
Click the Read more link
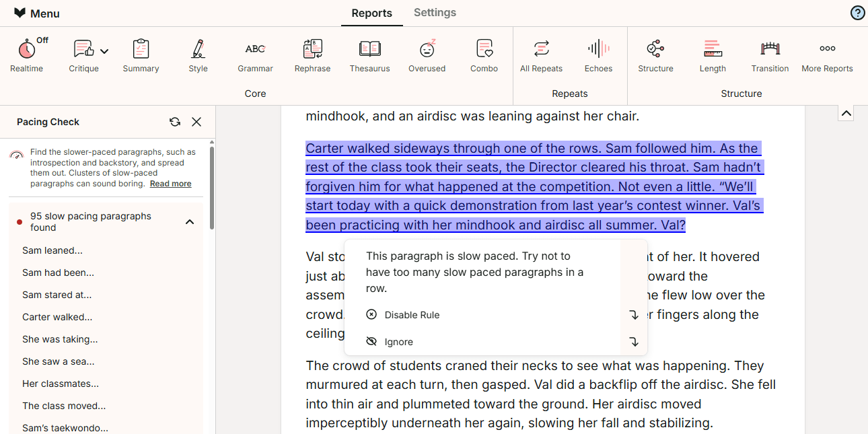170,183
